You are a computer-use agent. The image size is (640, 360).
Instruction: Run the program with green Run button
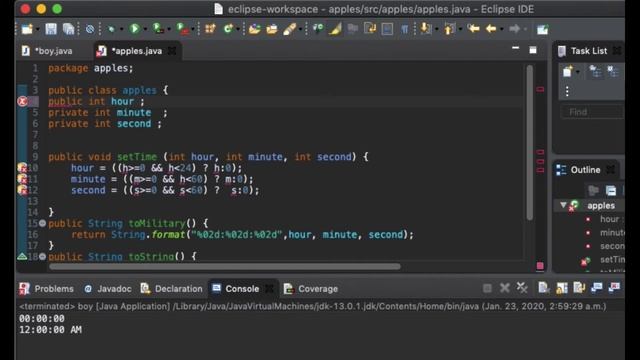[134, 29]
